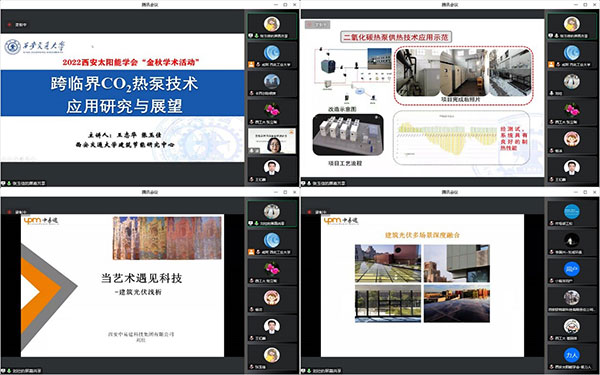600x375 pixels.
Task: Click the screen-sharing status label below the 建筑光伏 photo slide
Action: pyautogui.click(x=323, y=371)
